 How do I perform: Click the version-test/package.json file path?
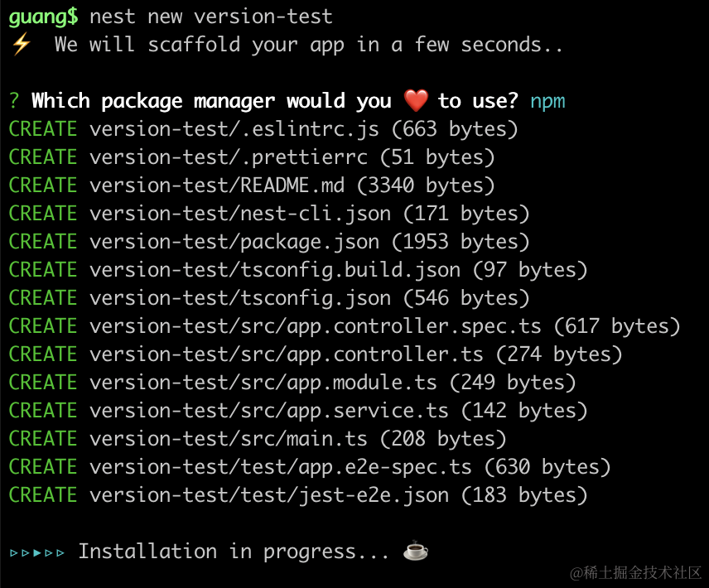(234, 242)
